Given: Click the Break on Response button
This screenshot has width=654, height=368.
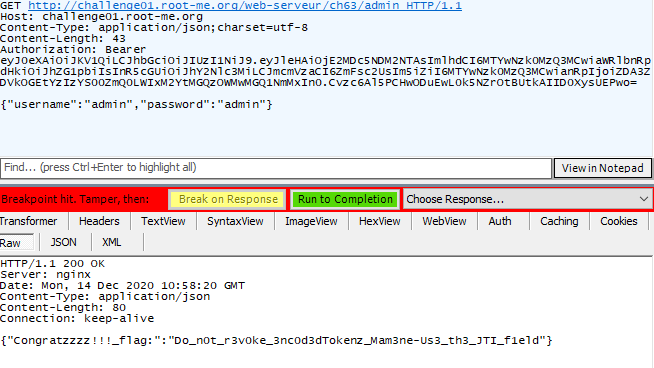Looking at the screenshot, I should click(228, 199).
